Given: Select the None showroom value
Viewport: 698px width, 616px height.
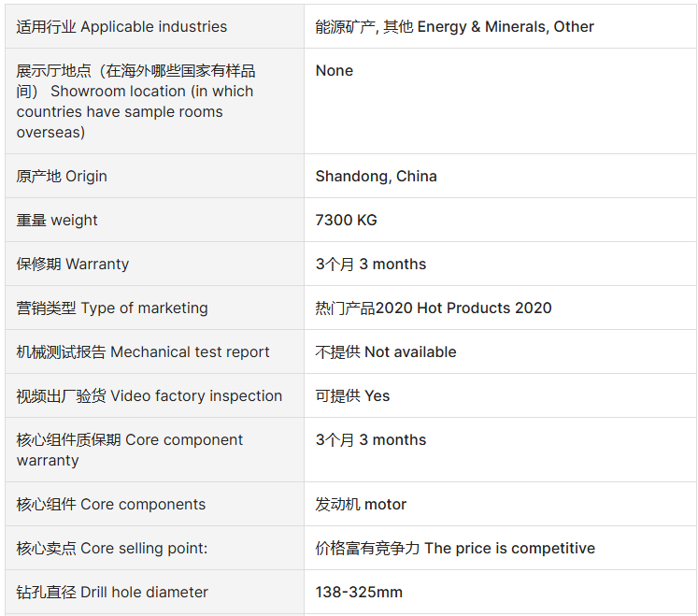Looking at the screenshot, I should [335, 70].
